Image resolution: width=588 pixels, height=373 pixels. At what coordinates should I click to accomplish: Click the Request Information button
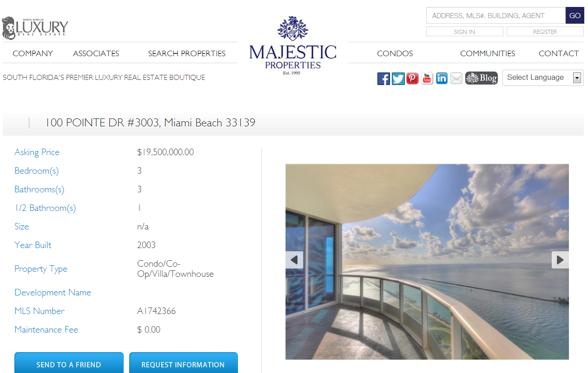[183, 363]
